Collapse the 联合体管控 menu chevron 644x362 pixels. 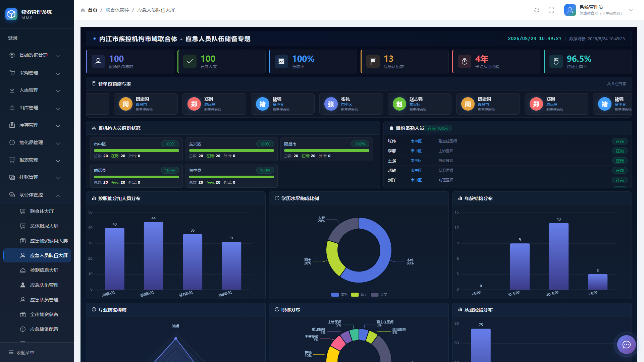pos(58,195)
